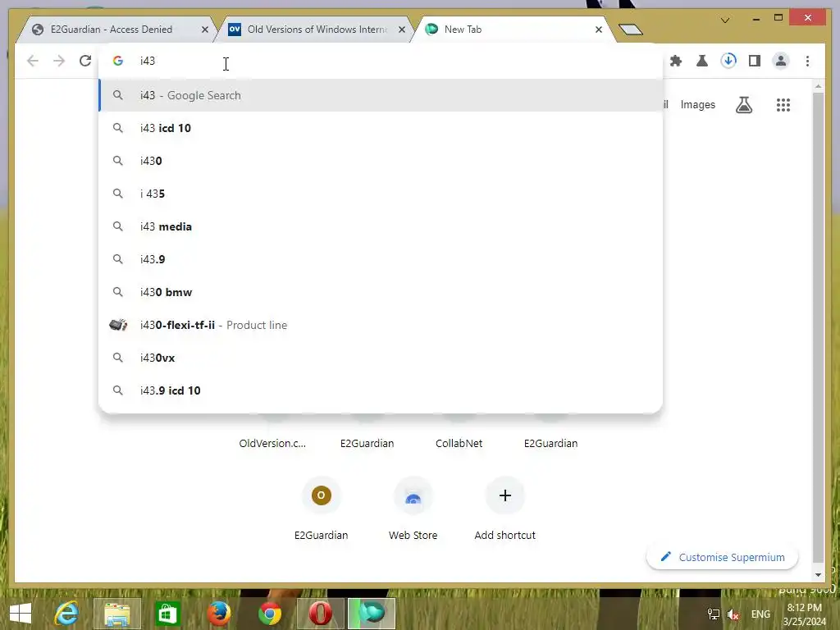Open the Downloads toolbar icon
This screenshot has width=840, height=630.
[728, 61]
